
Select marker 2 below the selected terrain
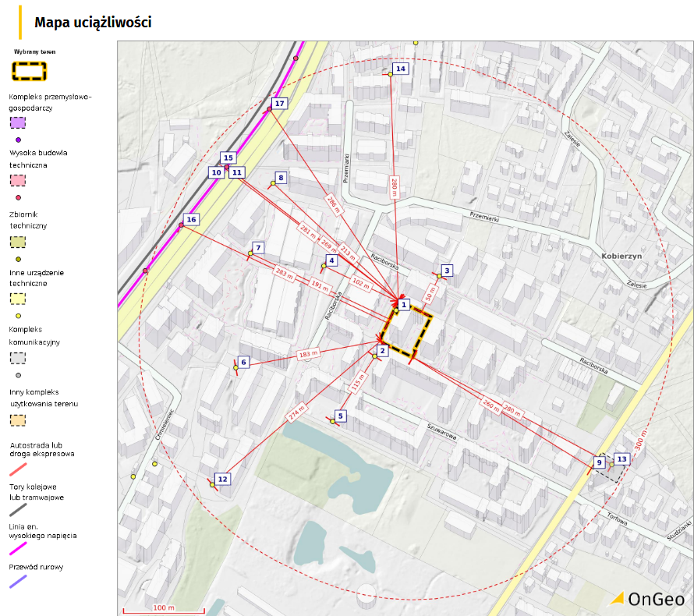click(383, 352)
